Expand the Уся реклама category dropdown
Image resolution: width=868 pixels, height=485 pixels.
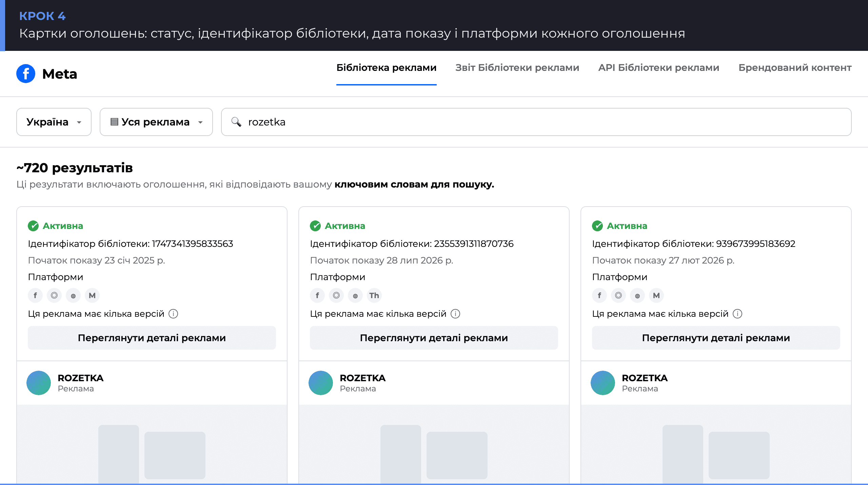click(156, 122)
